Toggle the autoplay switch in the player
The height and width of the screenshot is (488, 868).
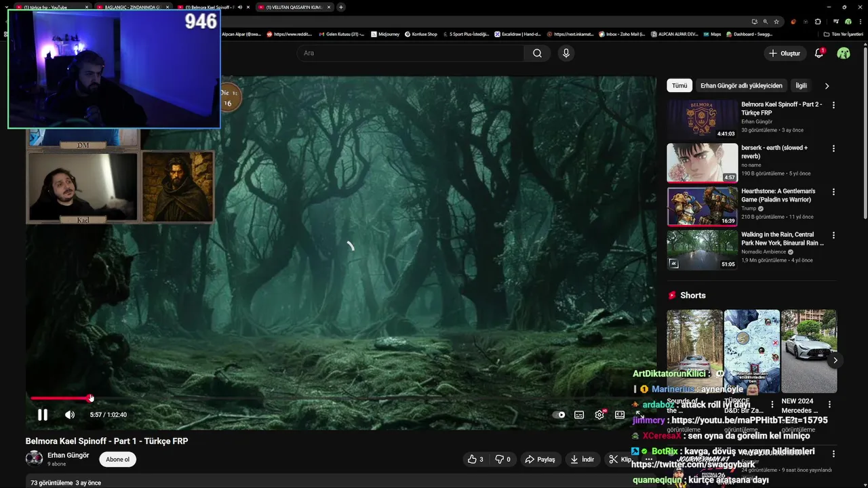(559, 415)
